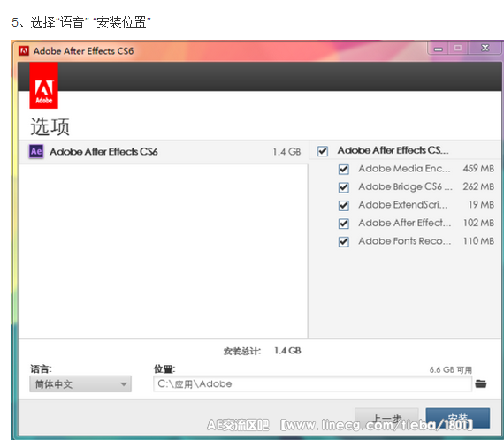The width and height of the screenshot is (504, 440).
Task: Click the 选项 heading
Action: pos(50,126)
